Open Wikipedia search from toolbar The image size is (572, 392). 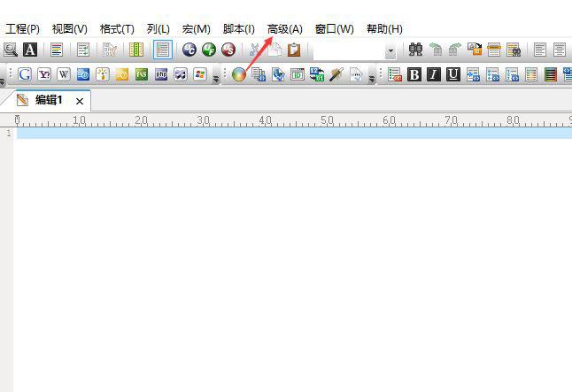tap(64, 75)
